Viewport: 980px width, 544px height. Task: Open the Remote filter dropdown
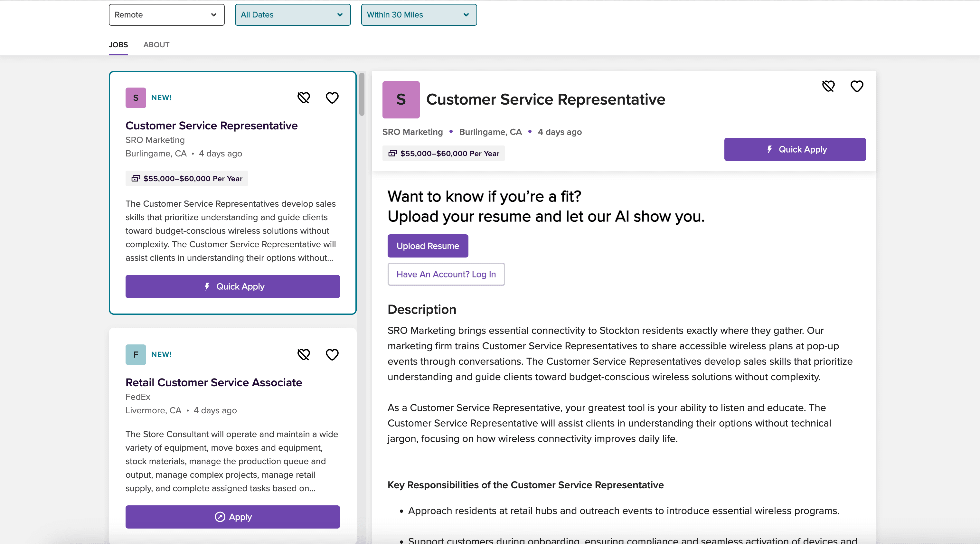click(x=166, y=15)
